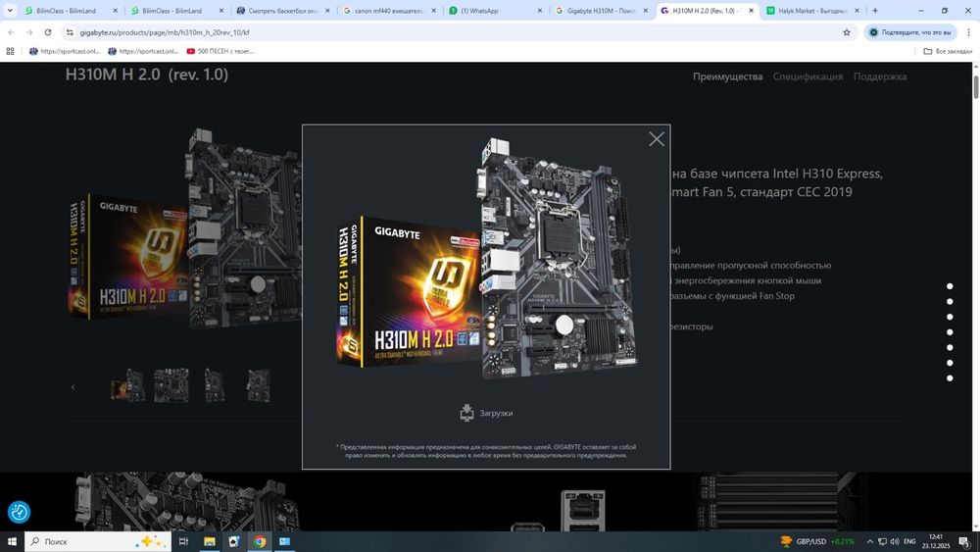
Task: View site information icon in address bar
Action: 70,32
